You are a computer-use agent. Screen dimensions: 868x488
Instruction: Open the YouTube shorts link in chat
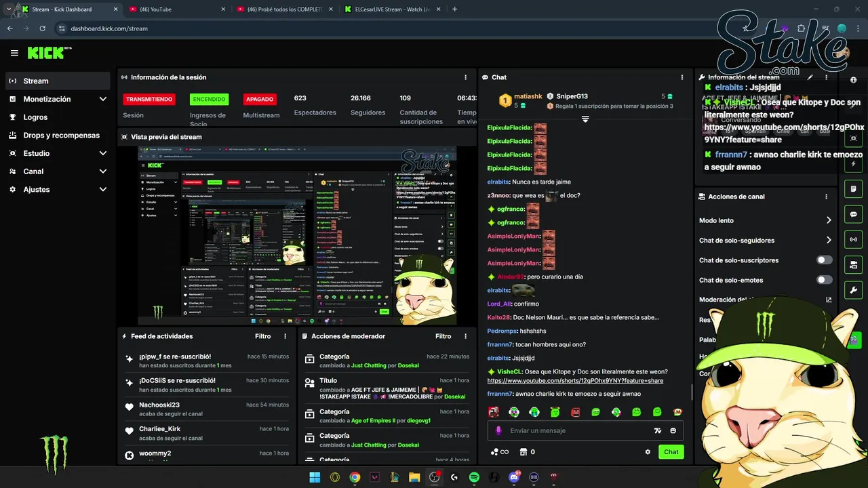575,381
